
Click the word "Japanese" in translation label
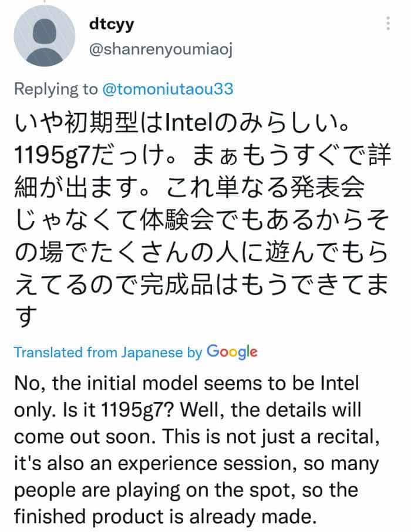click(153, 353)
